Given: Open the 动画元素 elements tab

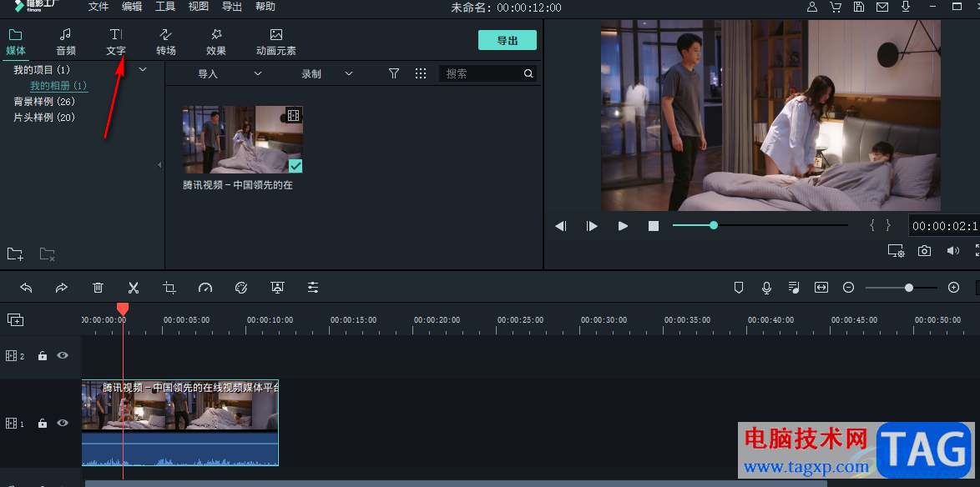Looking at the screenshot, I should tap(275, 43).
